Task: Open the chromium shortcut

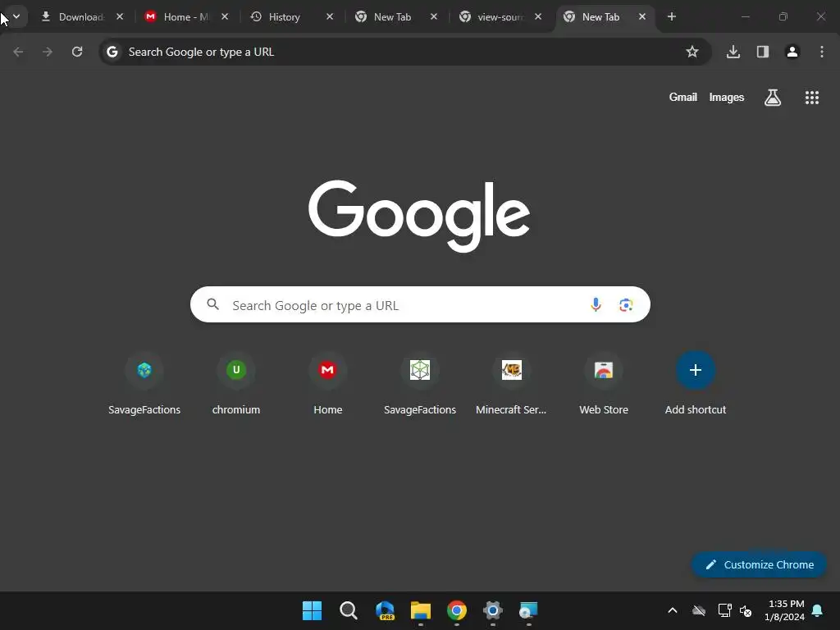Action: coord(235,384)
